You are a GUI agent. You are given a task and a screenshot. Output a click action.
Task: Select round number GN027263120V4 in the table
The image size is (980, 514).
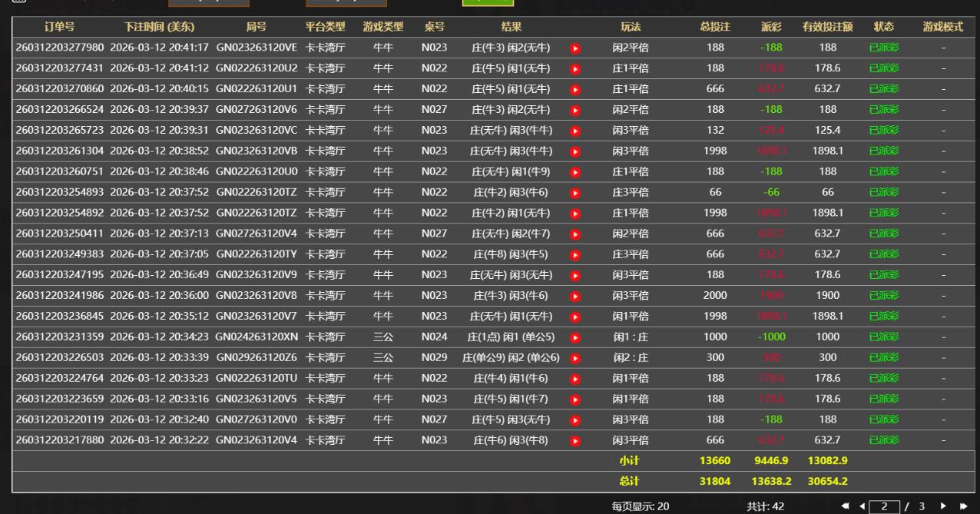pos(256,234)
